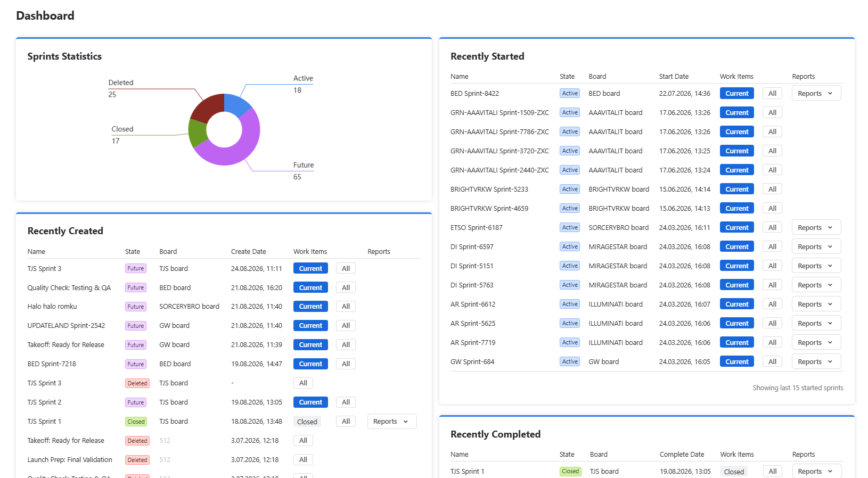View All work items for Halo halo romku

point(346,306)
